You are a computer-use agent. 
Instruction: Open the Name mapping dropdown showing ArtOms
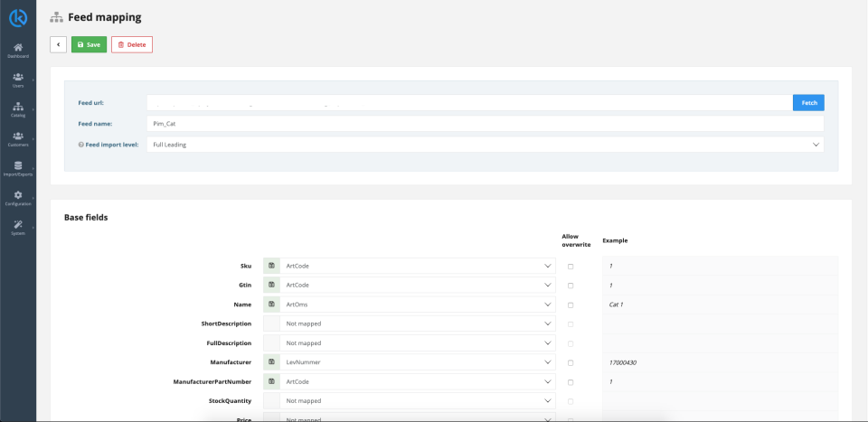coord(418,305)
